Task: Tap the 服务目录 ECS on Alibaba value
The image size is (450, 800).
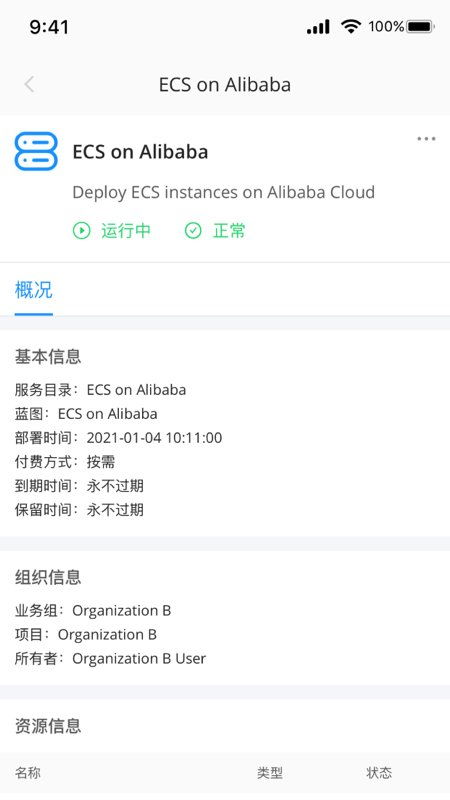Action: point(136,390)
